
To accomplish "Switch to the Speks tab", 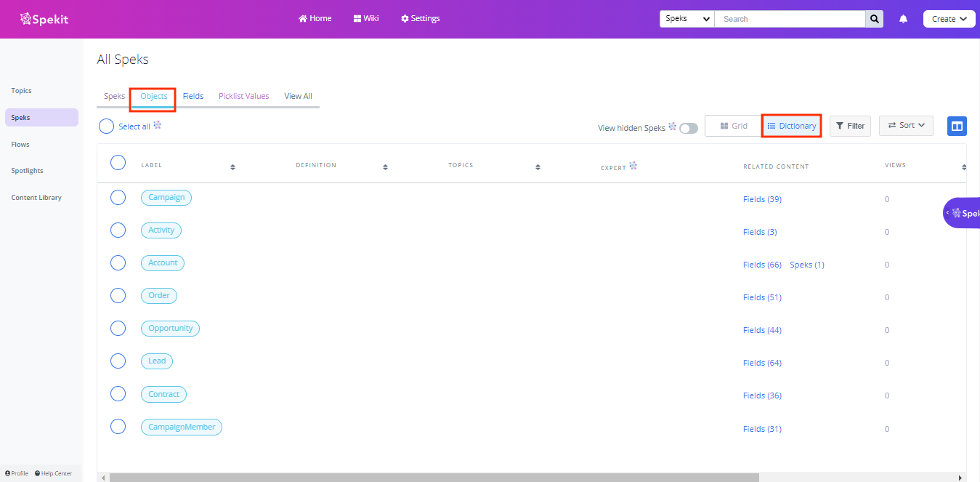I will tap(114, 96).
